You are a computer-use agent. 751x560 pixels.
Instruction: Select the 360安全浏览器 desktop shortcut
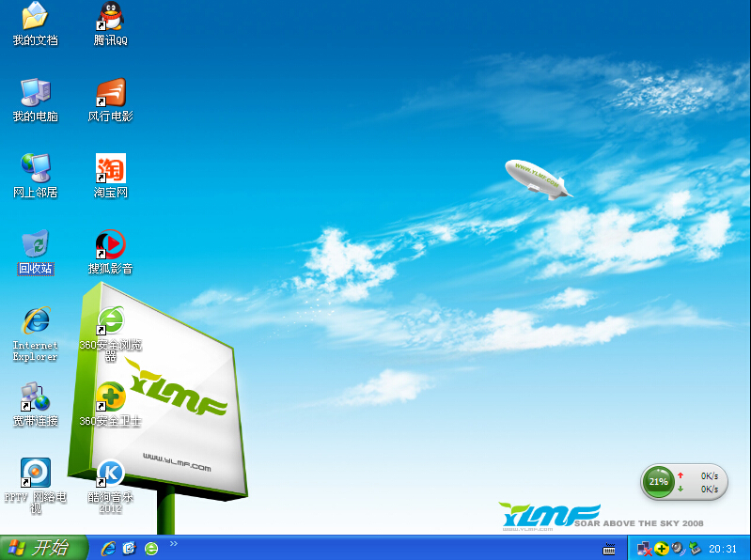111,334
